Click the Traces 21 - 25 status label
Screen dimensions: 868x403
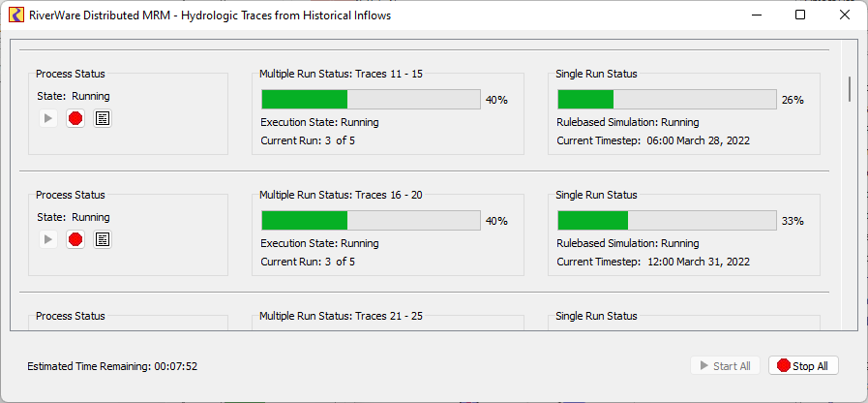coord(341,316)
